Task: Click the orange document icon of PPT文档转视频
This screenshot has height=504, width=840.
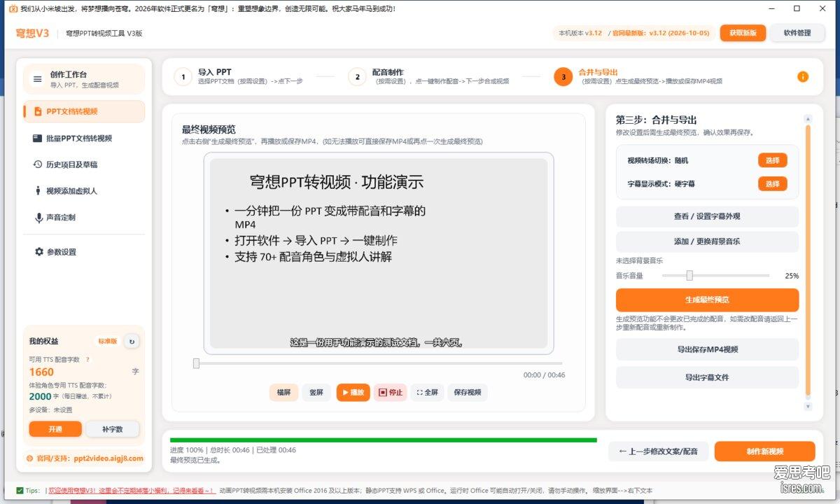Action: tap(38, 111)
